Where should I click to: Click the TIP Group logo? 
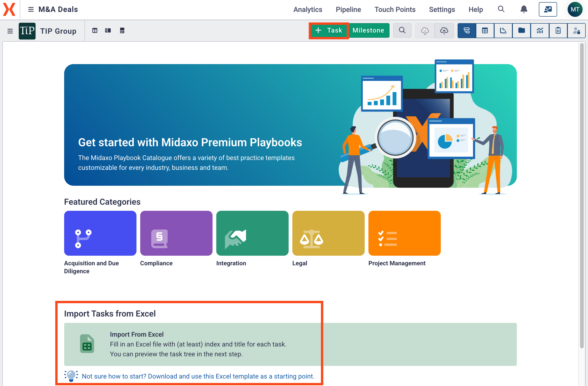(27, 31)
